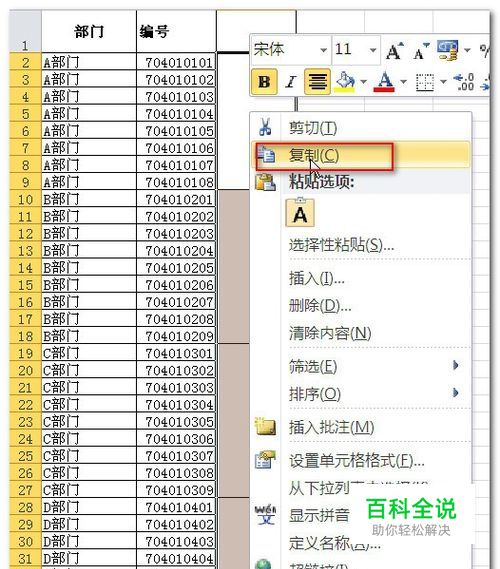The image size is (500, 569).
Task: Click the paste option A icon
Action: click(300, 213)
